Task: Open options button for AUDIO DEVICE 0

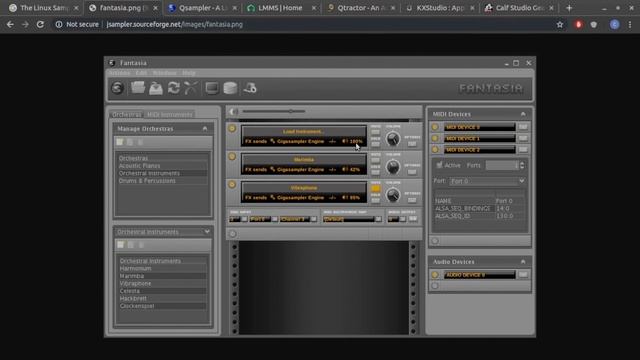Action: [523, 275]
